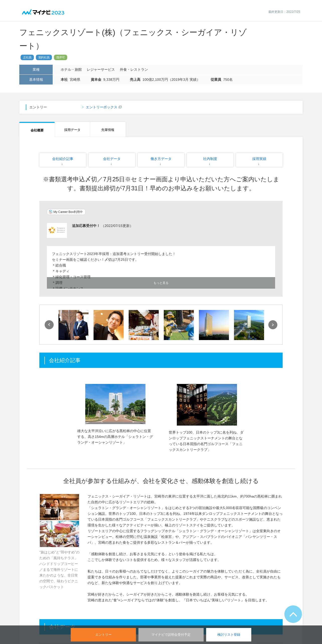Image resolution: width=322 pixels, height=644 pixels.
Task: Click the external-window icon beside エントリーボックス
Action: click(x=120, y=107)
